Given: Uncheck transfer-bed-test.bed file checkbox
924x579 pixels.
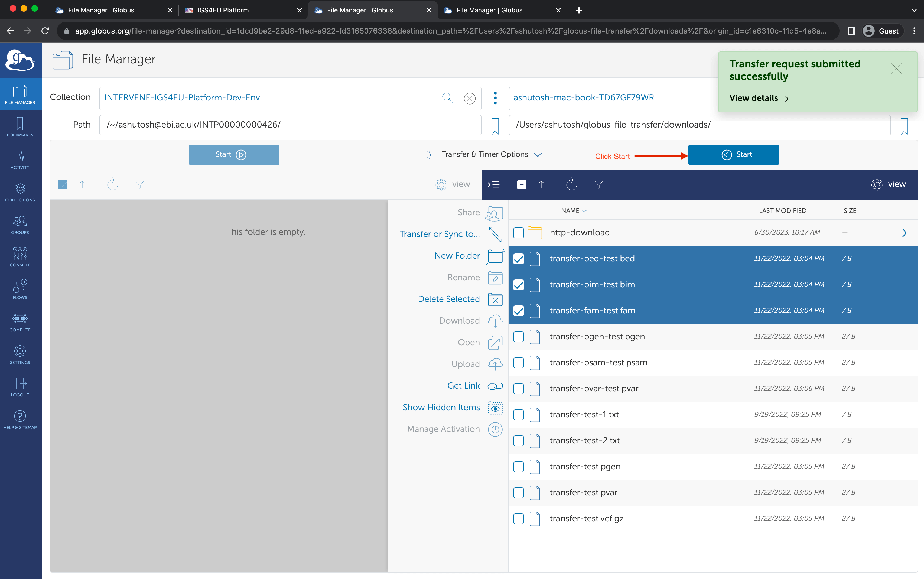Looking at the screenshot, I should tap(519, 259).
